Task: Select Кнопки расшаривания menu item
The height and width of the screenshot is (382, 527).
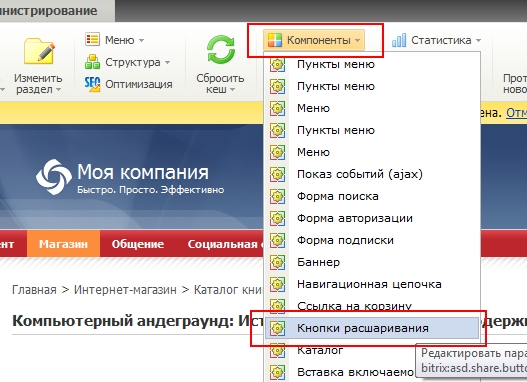Action: tap(372, 328)
